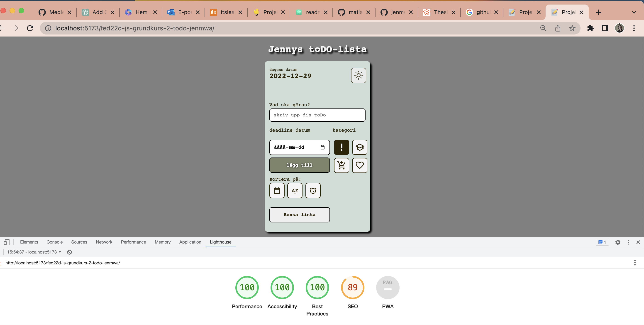
Task: Clear all todos with 'Rensa lista'
Action: pyautogui.click(x=299, y=214)
